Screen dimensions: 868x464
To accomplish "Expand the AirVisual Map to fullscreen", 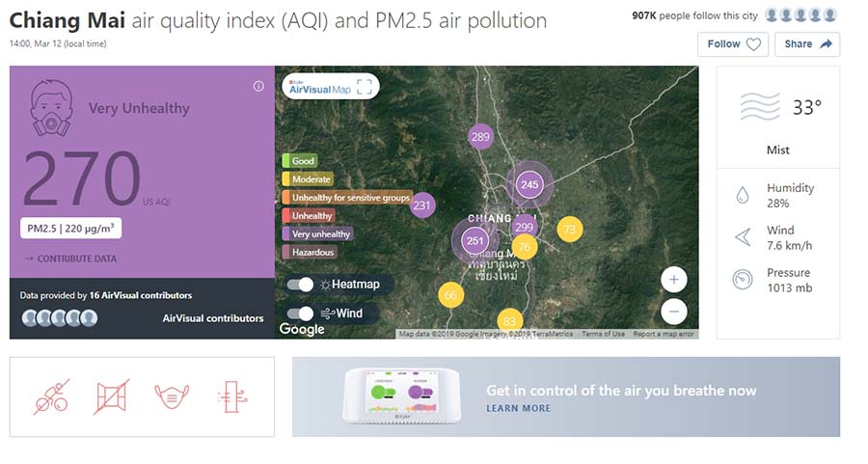I will coord(365,87).
